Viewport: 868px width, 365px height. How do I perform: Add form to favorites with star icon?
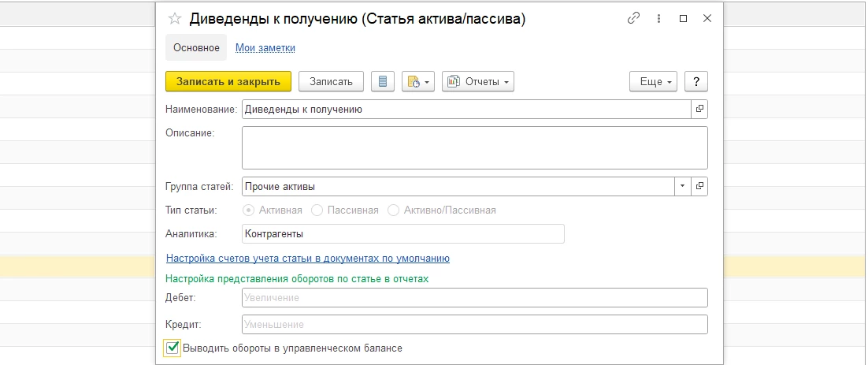point(175,19)
